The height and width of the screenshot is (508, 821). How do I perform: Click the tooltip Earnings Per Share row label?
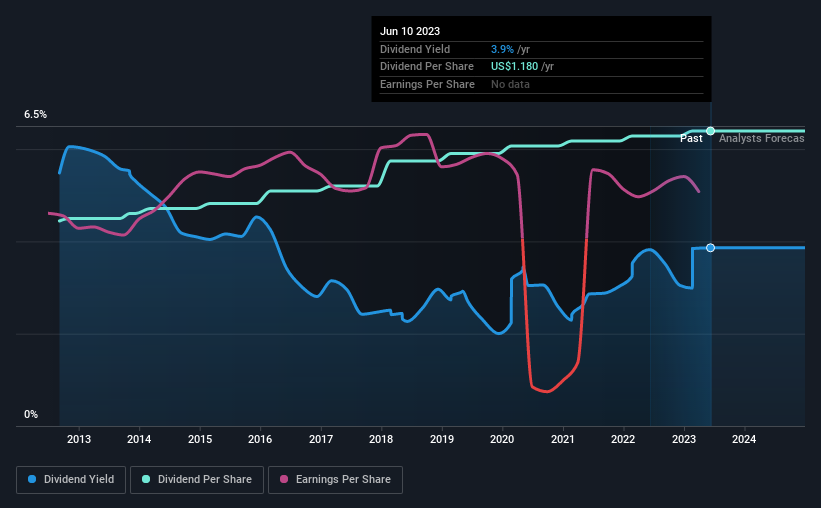(x=427, y=84)
